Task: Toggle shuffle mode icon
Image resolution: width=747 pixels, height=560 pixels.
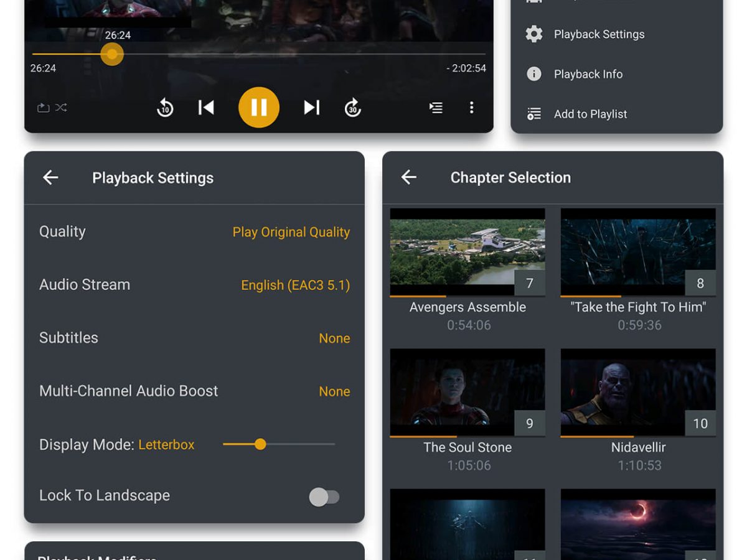Action: pyautogui.click(x=61, y=108)
